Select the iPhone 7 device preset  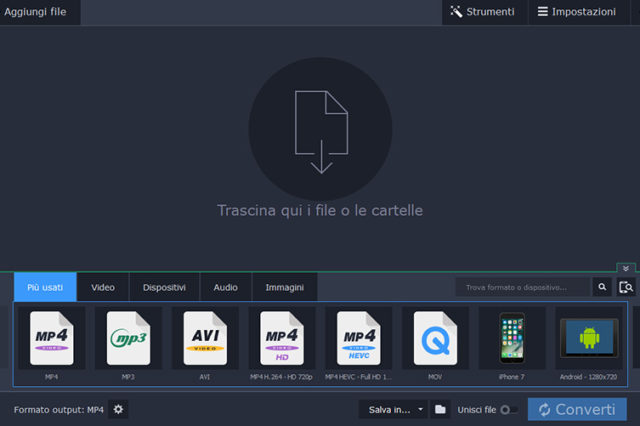point(512,338)
